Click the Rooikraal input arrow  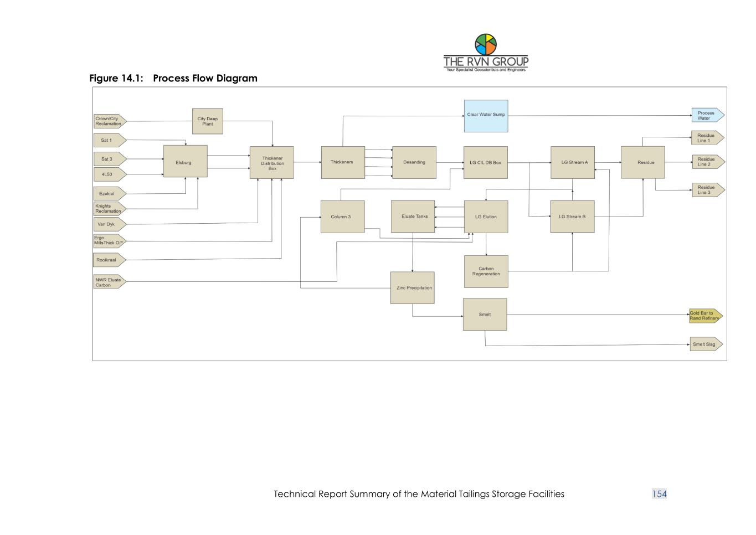coord(108,260)
